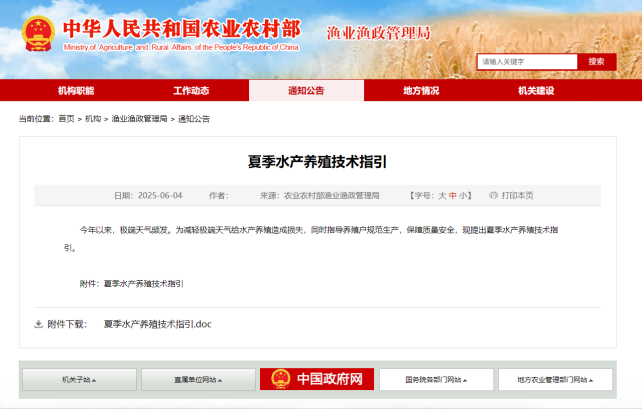Click 首页 in the breadcrumb
Image resolution: width=642 pixels, height=409 pixels.
pos(66,119)
